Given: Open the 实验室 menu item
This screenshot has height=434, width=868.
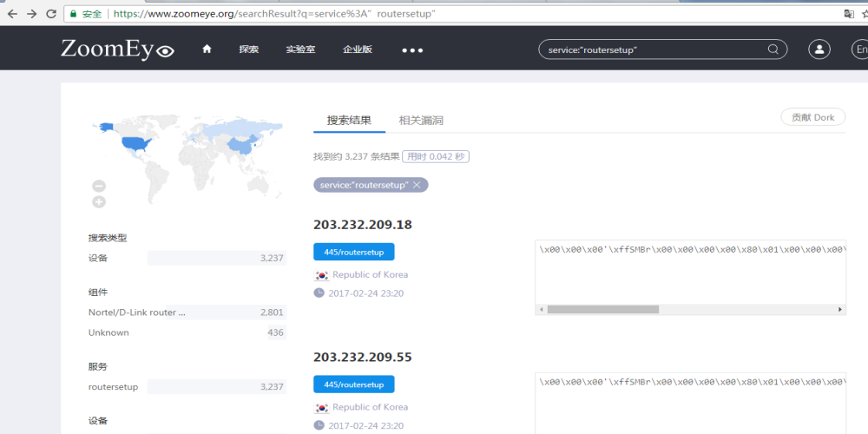Looking at the screenshot, I should pyautogui.click(x=300, y=49).
